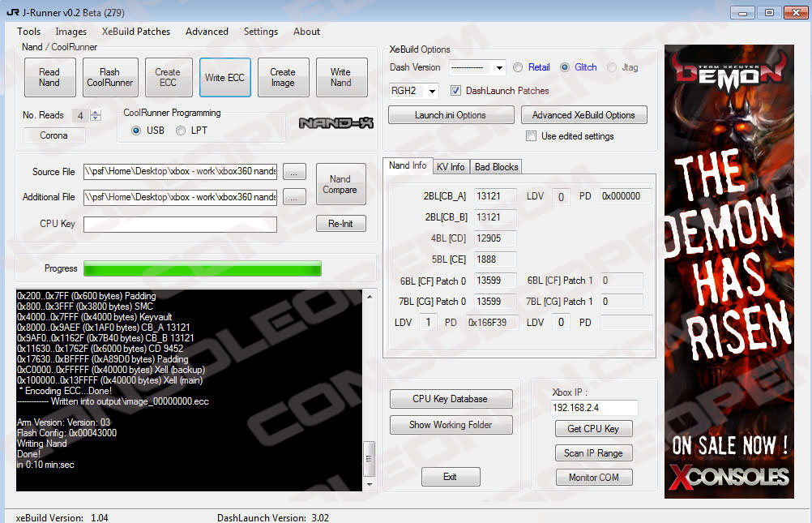Click the Write Nand button
This screenshot has width=812, height=523.
point(341,77)
